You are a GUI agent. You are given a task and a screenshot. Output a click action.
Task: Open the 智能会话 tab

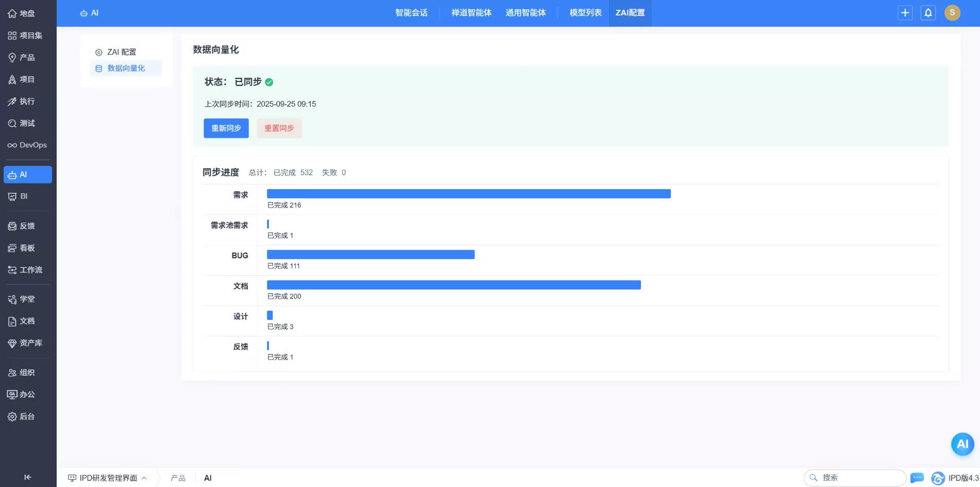coord(411,12)
